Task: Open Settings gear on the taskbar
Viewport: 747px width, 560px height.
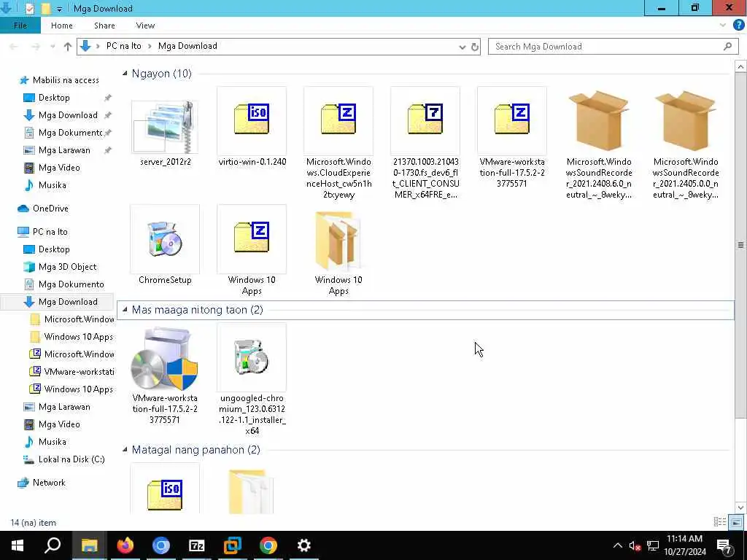Action: pyautogui.click(x=304, y=545)
